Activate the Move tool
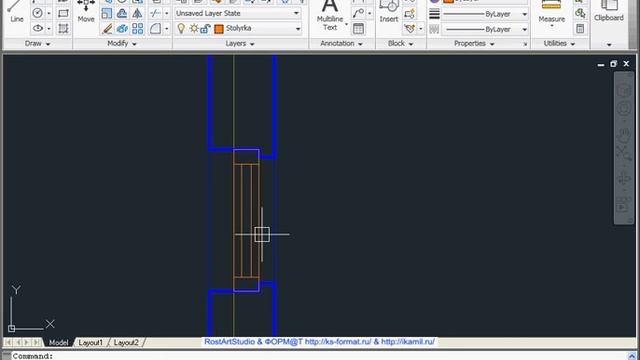Viewport: 640px width, 360px height. click(86, 12)
